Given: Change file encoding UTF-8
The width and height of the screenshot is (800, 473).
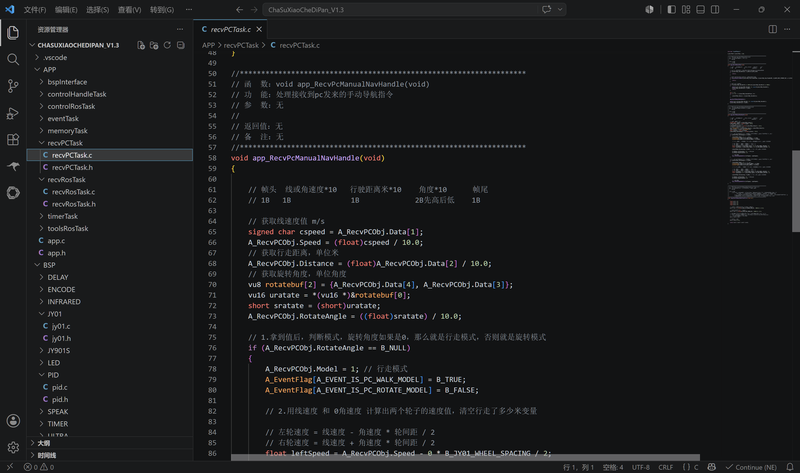Looking at the screenshot, I should coord(641,467).
